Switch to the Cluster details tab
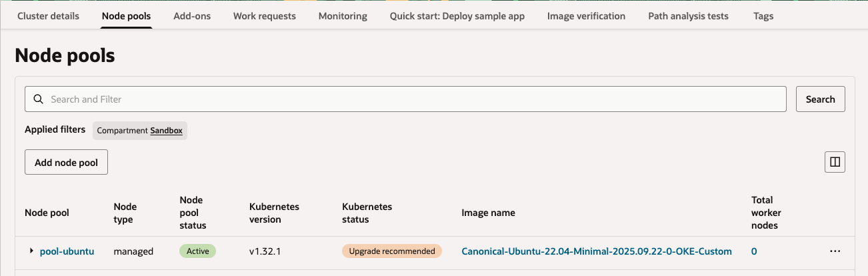The height and width of the screenshot is (276, 868). [x=48, y=16]
